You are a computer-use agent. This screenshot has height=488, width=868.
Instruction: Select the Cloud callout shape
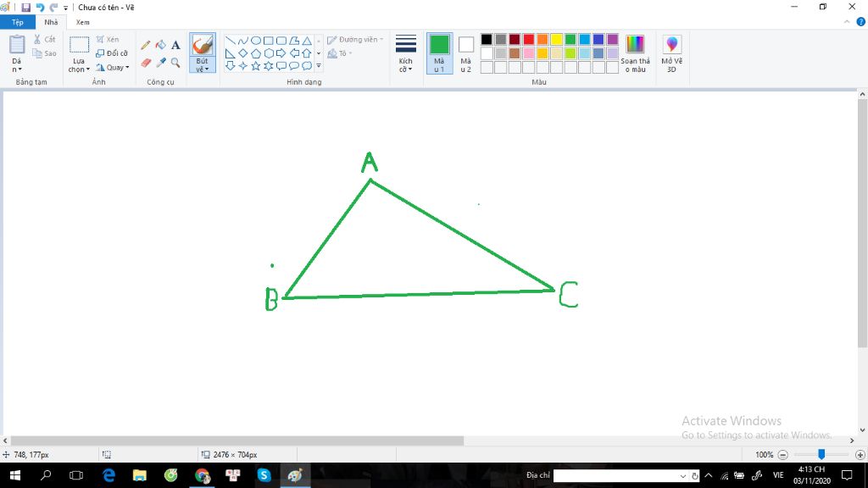coord(307,66)
